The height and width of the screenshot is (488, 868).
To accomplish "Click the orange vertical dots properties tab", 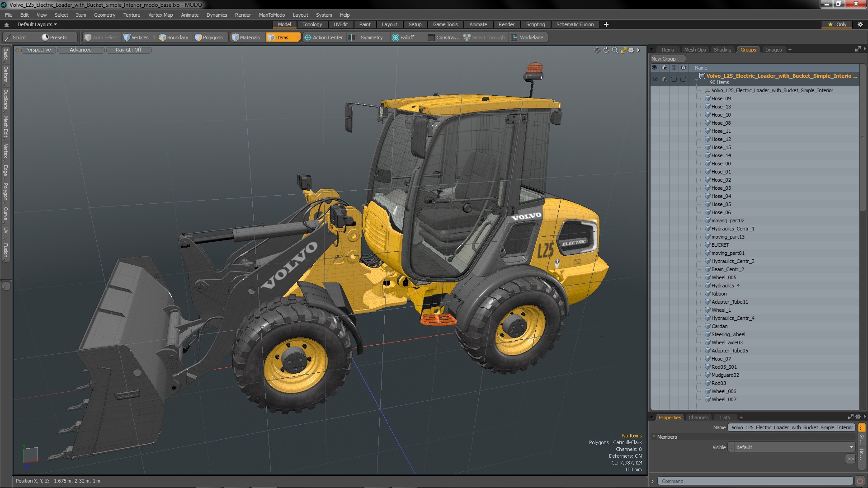I will 862,427.
